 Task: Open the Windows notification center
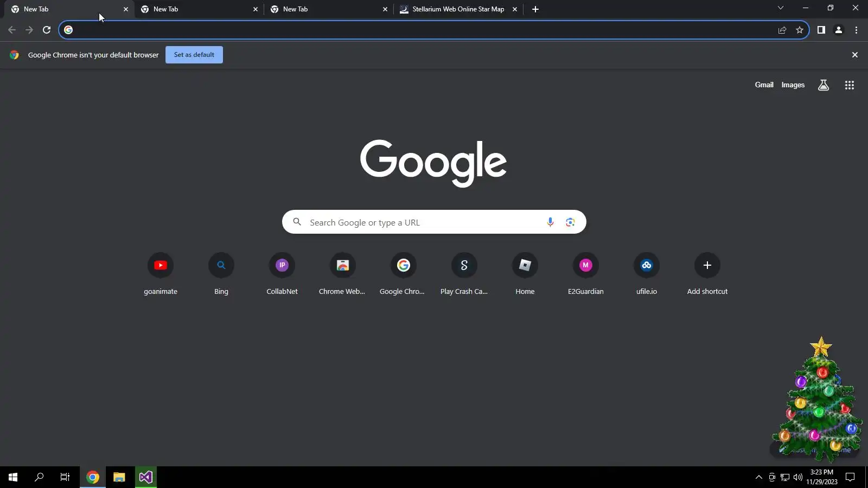(x=850, y=477)
